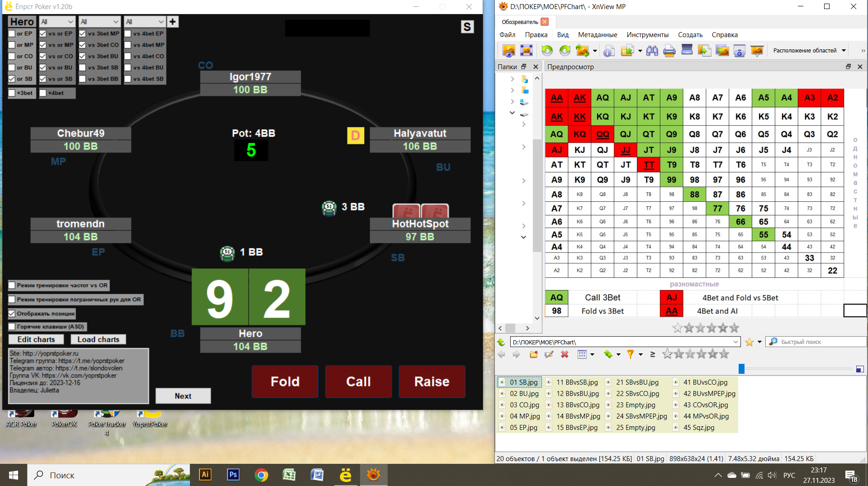Open the 'Метаданные' menu

coord(598,35)
